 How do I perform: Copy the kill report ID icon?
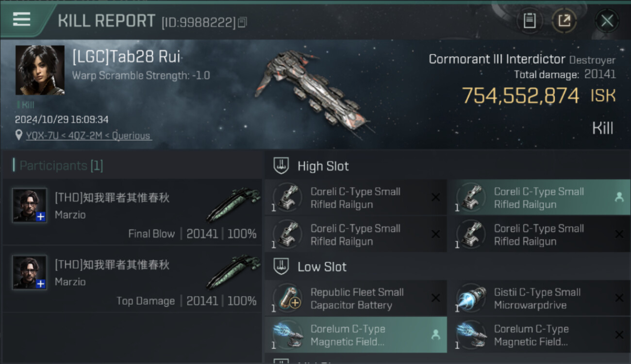242,22
